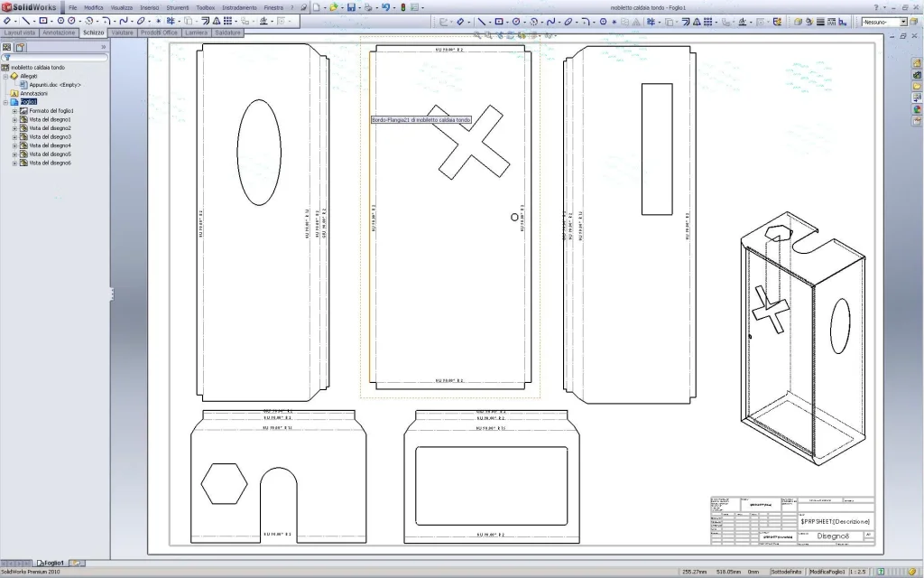The height and width of the screenshot is (578, 924).
Task: Select Vista del disegno4 in tree
Action: point(51,145)
